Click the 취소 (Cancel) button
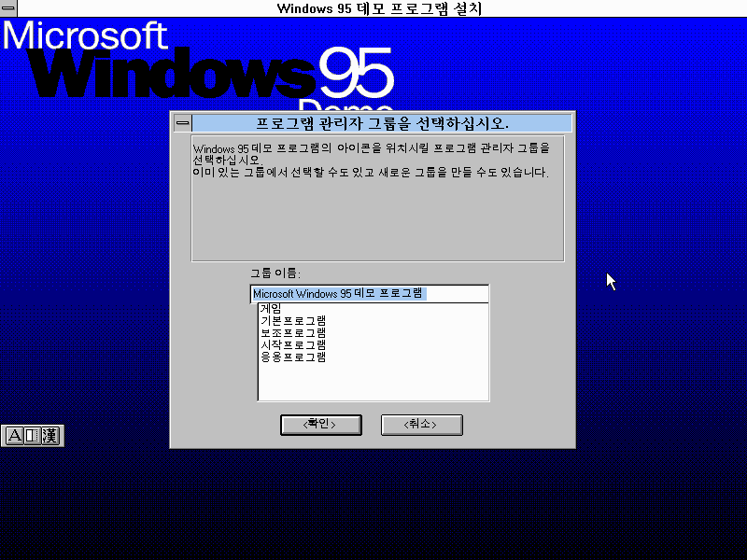Image resolution: width=747 pixels, height=560 pixels. click(x=422, y=425)
